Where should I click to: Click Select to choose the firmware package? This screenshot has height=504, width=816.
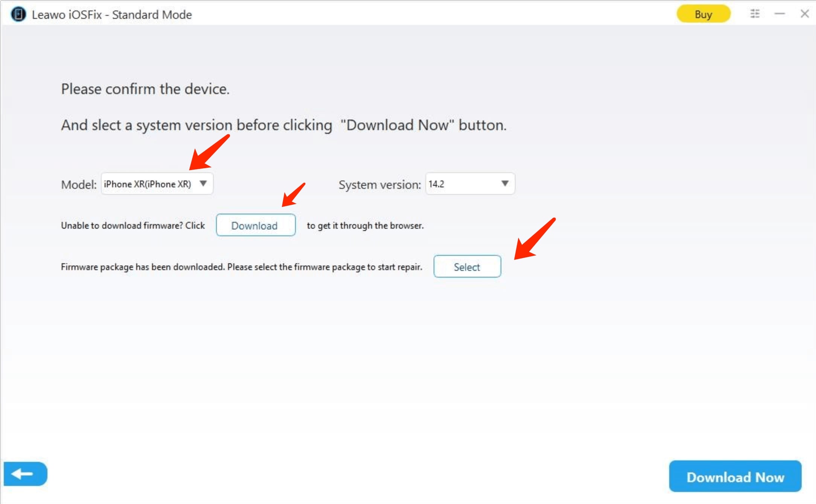tap(467, 266)
